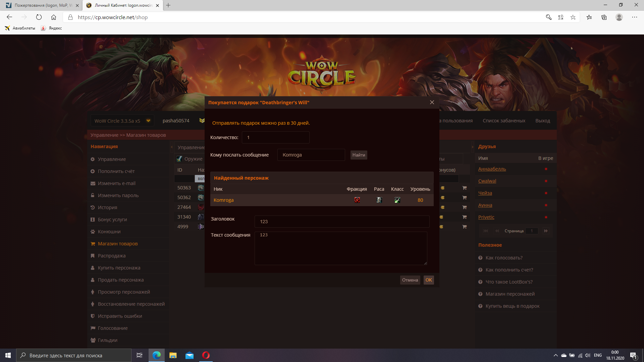Confirm the gift with the OK button
Image resolution: width=644 pixels, height=362 pixels.
point(428,280)
